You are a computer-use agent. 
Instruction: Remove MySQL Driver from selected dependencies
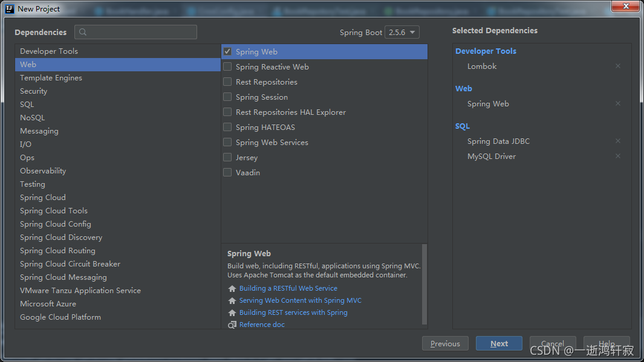coord(618,156)
